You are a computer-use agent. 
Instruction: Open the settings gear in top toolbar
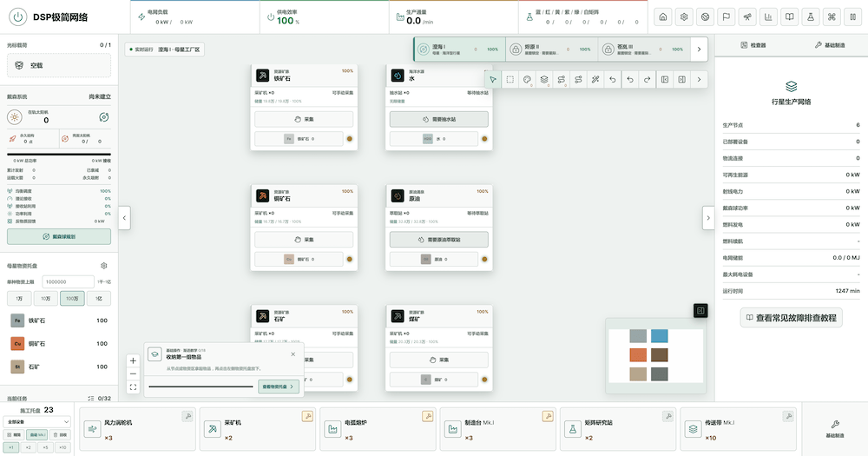[x=684, y=17]
